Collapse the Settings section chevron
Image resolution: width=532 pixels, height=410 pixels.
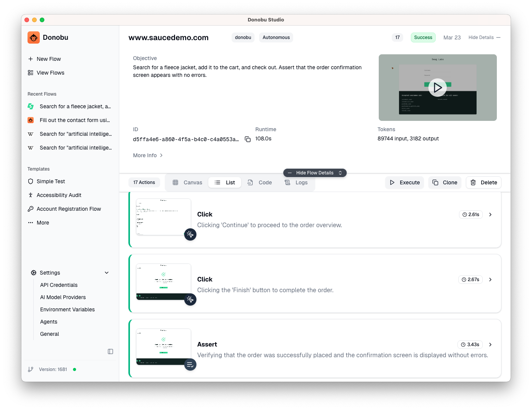(x=107, y=273)
